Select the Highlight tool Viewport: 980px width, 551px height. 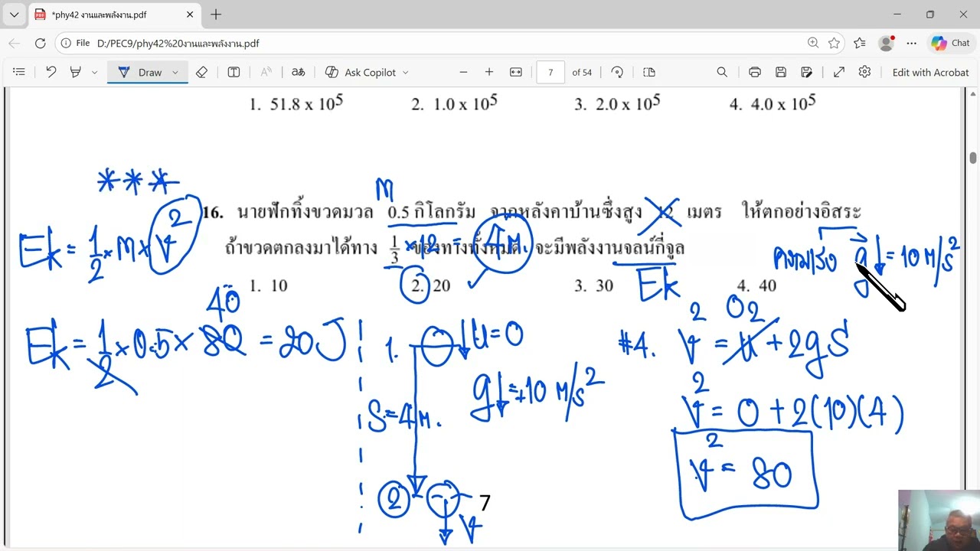coord(75,72)
